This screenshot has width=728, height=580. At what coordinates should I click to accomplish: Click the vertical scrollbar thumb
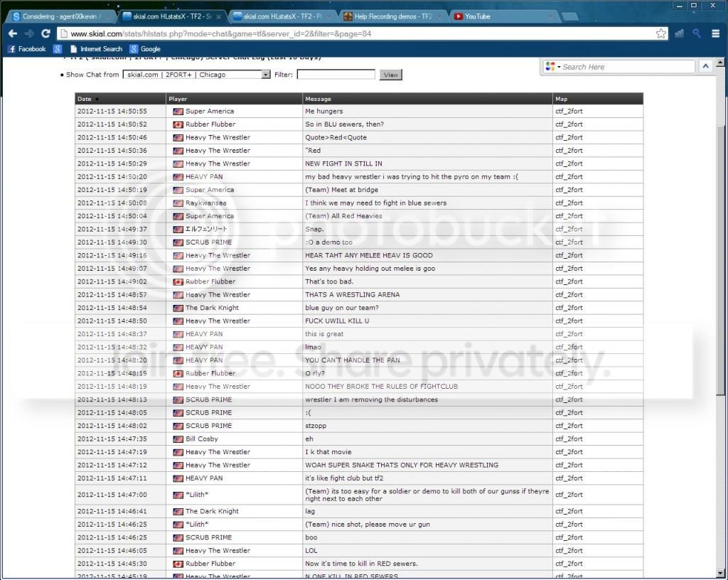tap(720, 260)
